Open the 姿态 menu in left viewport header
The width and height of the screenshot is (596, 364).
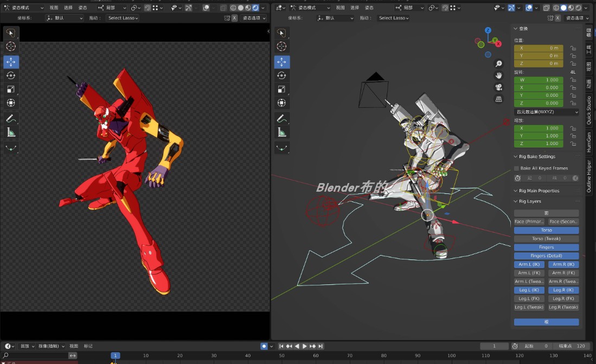(82, 8)
